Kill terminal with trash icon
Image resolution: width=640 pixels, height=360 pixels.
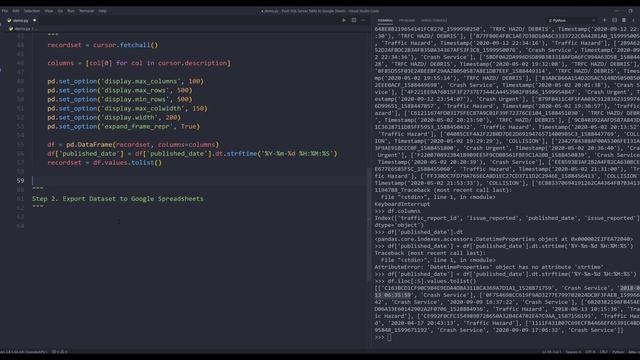pyautogui.click(x=624, y=20)
